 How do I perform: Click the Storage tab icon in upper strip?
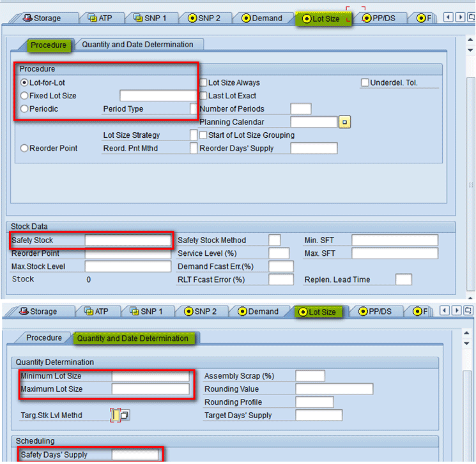click(27, 18)
